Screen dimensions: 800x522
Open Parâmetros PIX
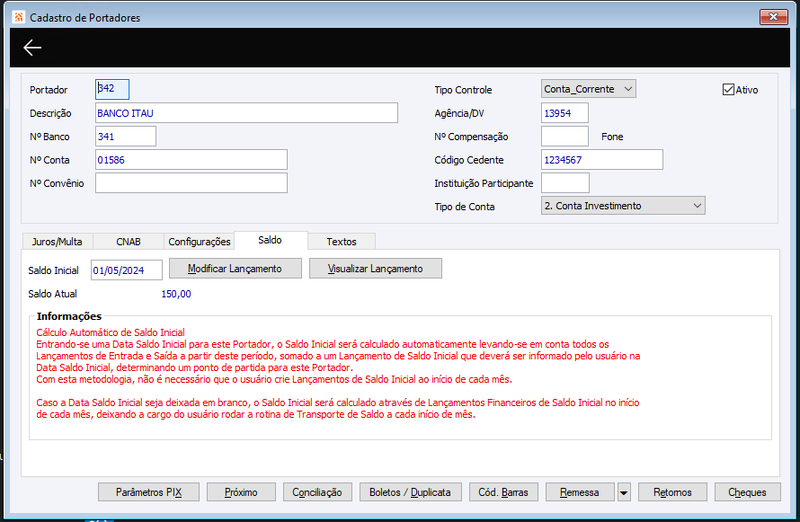(148, 492)
